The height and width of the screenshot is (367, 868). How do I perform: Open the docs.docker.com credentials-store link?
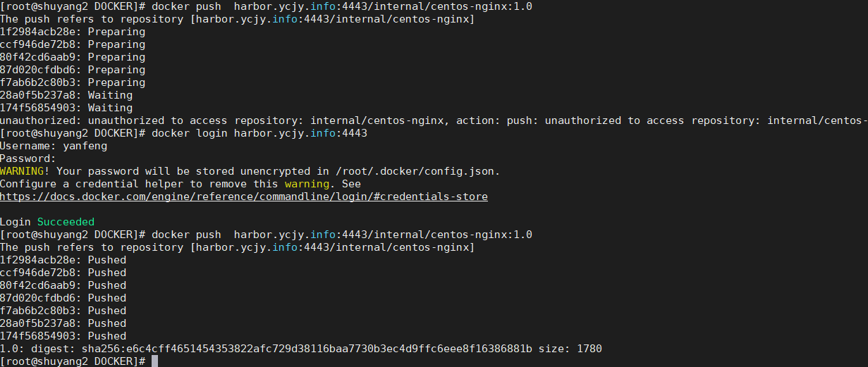(x=244, y=197)
